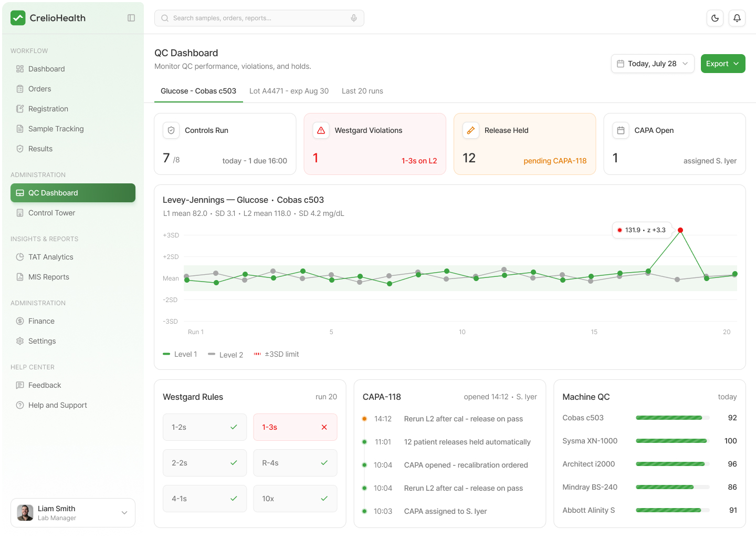Click the 4-1s rule tile
Screen dimensions: 756x538
pos(205,499)
